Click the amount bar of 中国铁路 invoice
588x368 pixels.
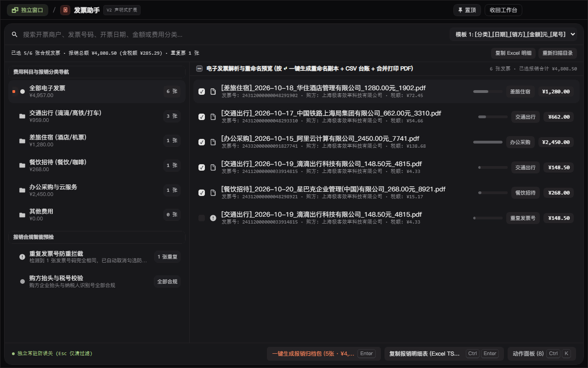[493, 117]
